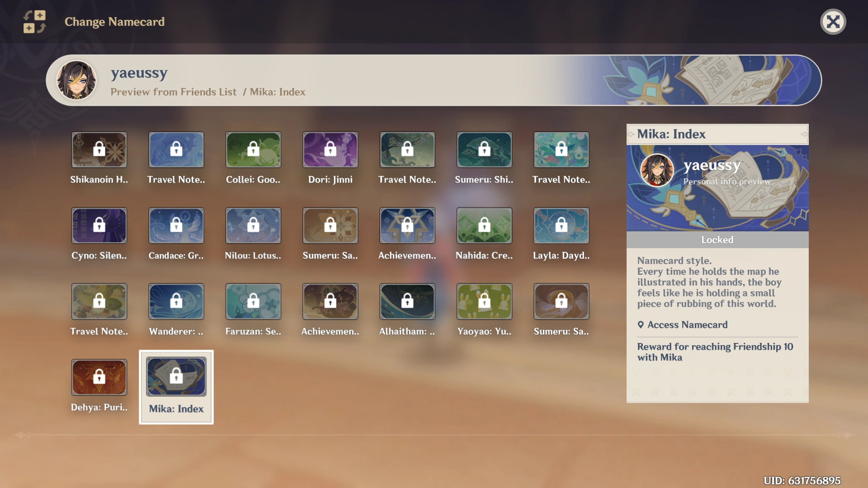The image size is (868, 488).
Task: Click the Locked status bar
Action: (x=717, y=240)
